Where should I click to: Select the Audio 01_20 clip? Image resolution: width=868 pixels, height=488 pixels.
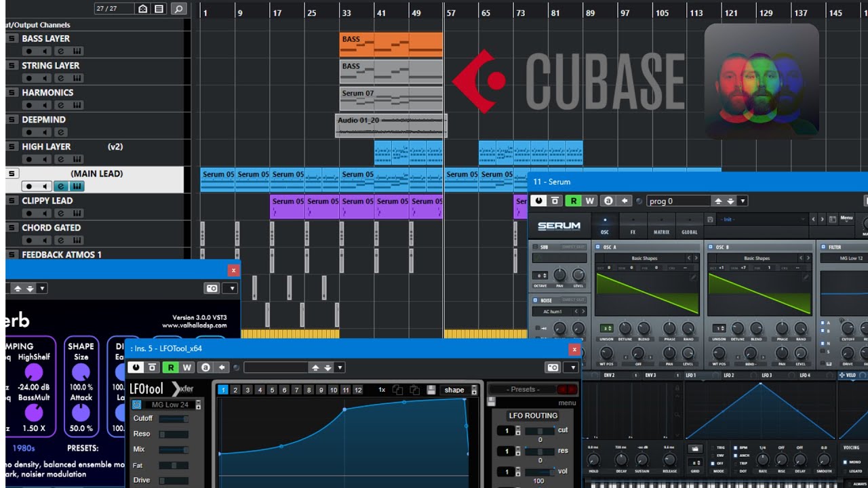[x=391, y=125]
